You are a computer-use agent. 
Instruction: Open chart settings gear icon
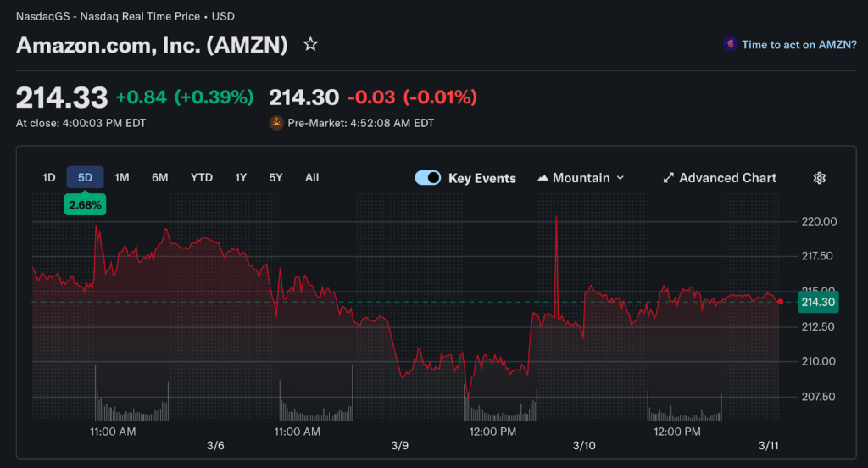[x=819, y=178]
